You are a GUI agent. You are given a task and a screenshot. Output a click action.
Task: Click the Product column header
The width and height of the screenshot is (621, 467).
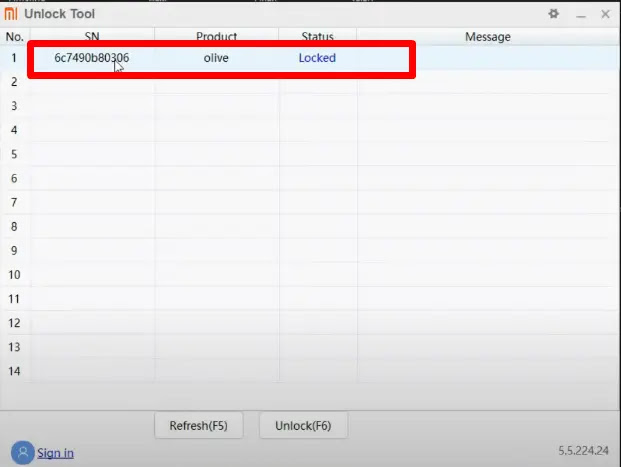tap(216, 36)
